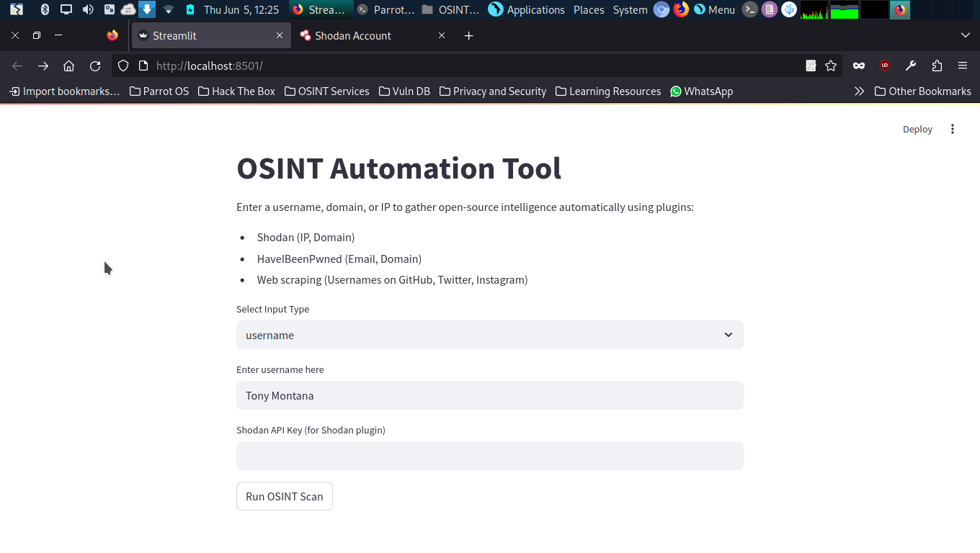Screen dimensions: 980x553
Task: Open the Hack The Box bookmark folder
Action: (236, 91)
